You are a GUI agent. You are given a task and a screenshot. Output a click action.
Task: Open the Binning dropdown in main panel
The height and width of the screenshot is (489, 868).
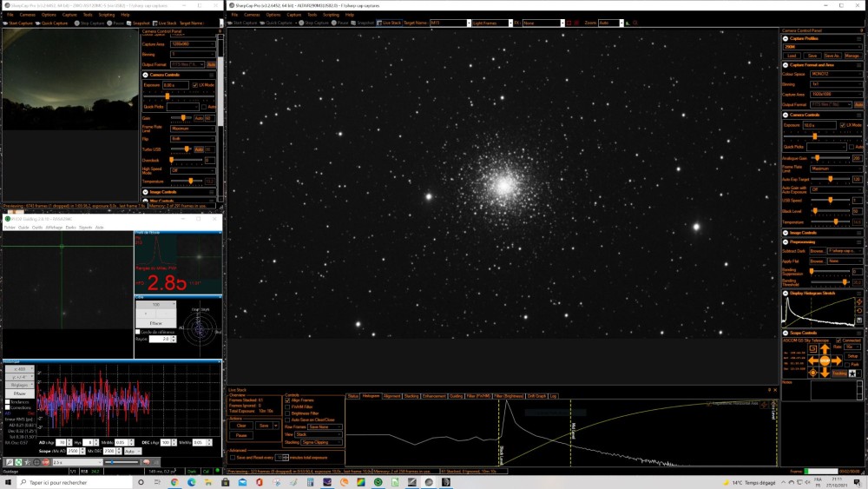[x=837, y=84]
